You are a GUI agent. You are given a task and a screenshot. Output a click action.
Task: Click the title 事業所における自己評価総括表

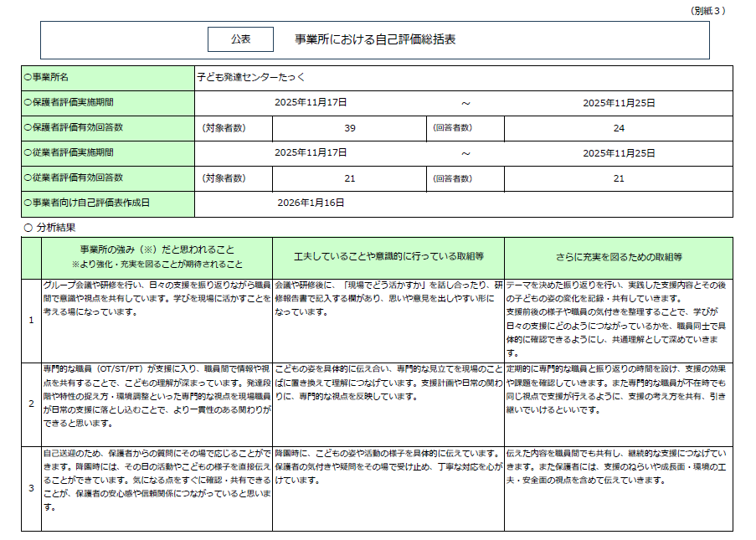[x=374, y=39]
